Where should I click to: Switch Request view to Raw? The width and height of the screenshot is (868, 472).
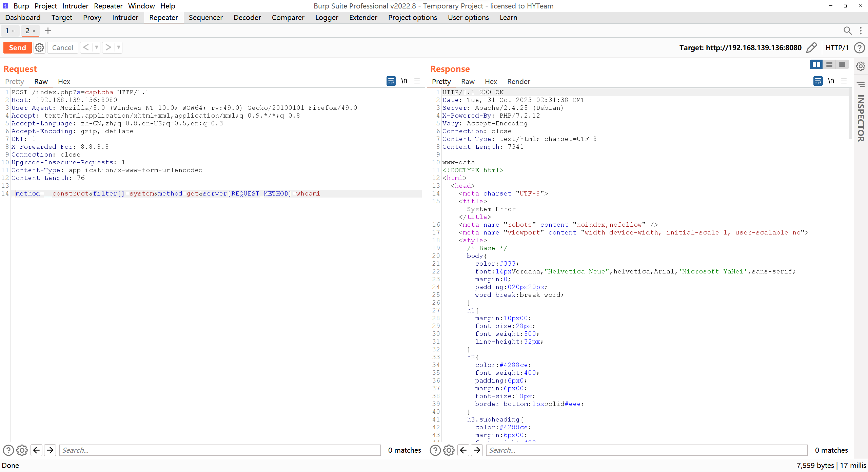[41, 82]
